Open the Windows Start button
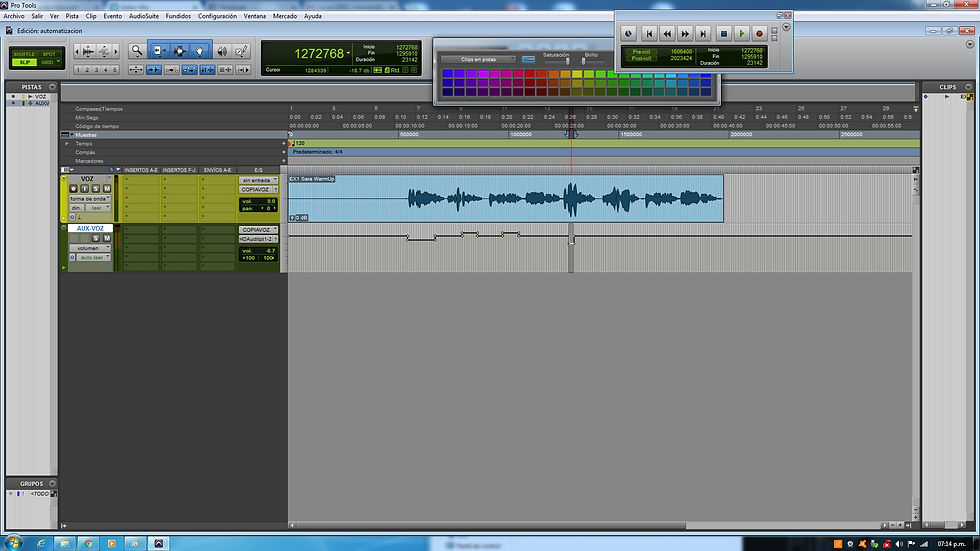This screenshot has height=551, width=980. pos(12,543)
